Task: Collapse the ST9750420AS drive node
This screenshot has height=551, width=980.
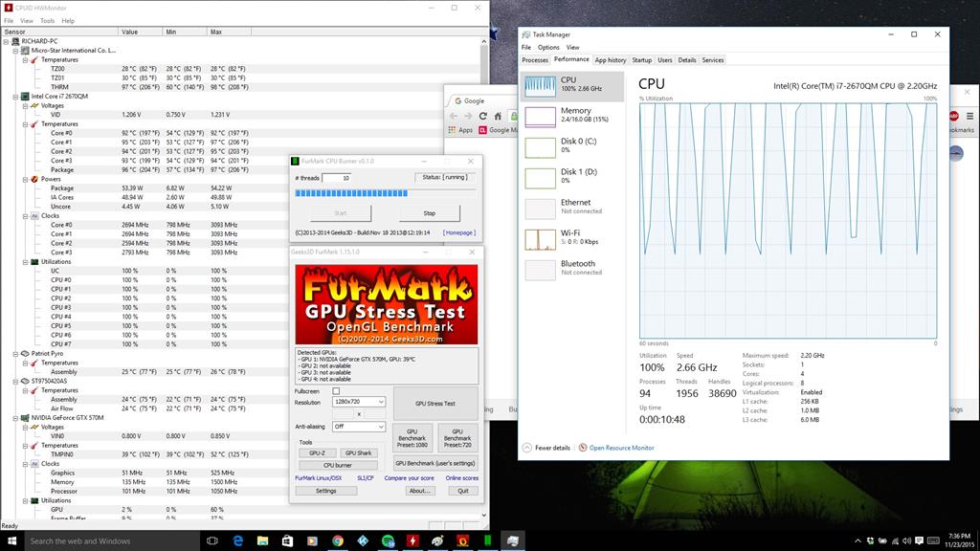Action: click(x=15, y=381)
